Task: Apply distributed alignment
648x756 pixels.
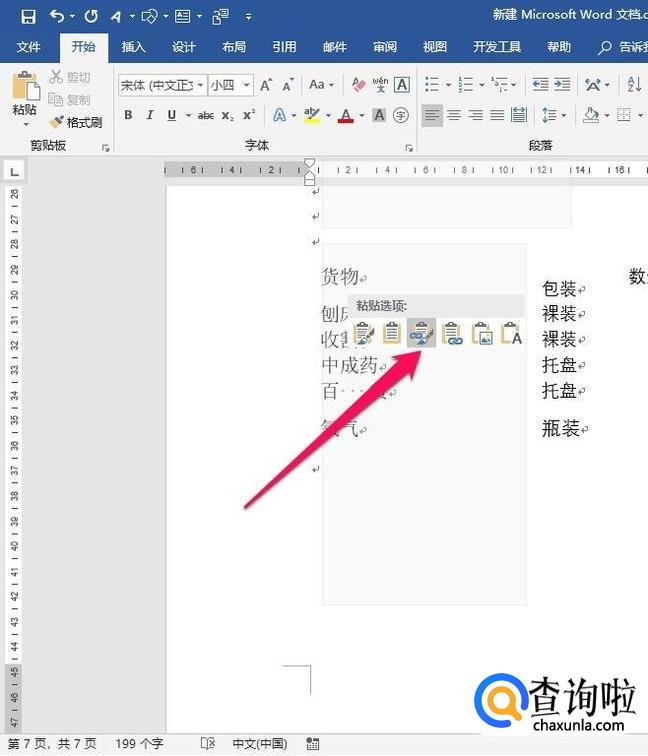Action: click(519, 115)
